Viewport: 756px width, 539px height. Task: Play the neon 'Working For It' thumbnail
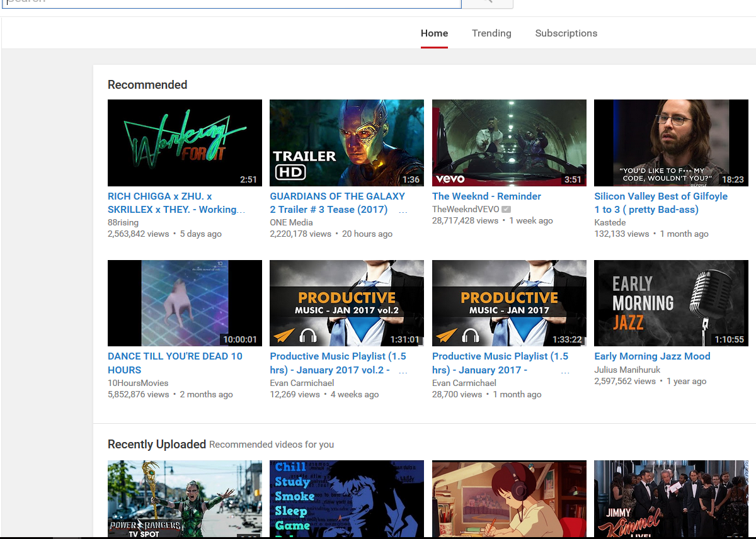(185, 142)
